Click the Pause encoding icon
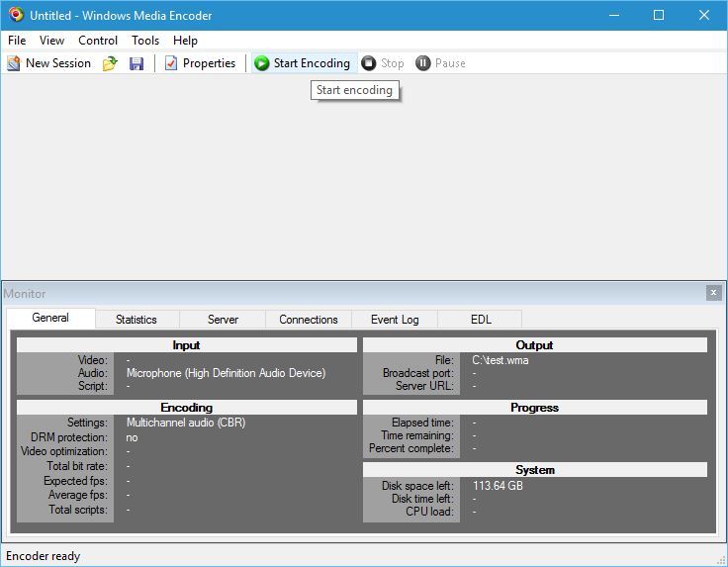The width and height of the screenshot is (728, 567). [423, 63]
